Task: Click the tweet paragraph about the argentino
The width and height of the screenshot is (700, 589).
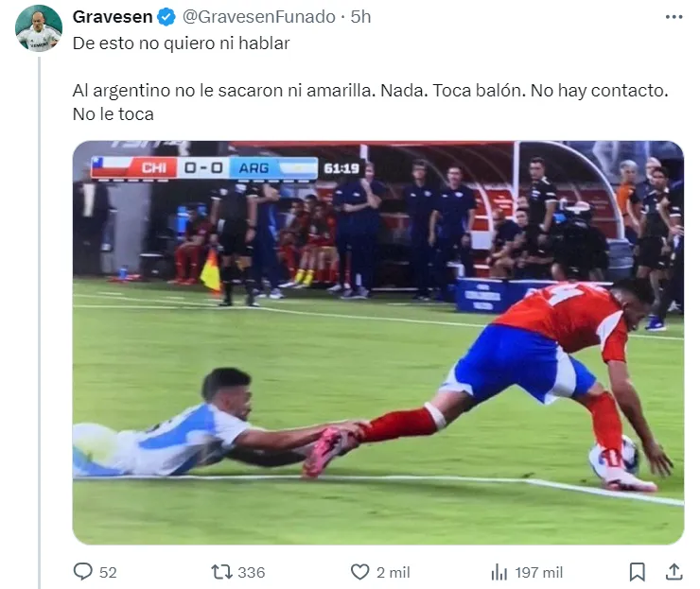Action: click(371, 102)
